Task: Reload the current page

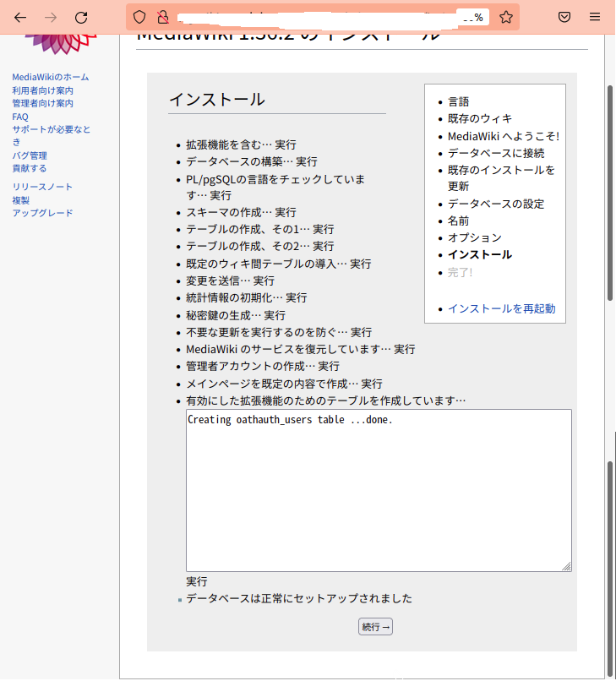Action: click(81, 18)
